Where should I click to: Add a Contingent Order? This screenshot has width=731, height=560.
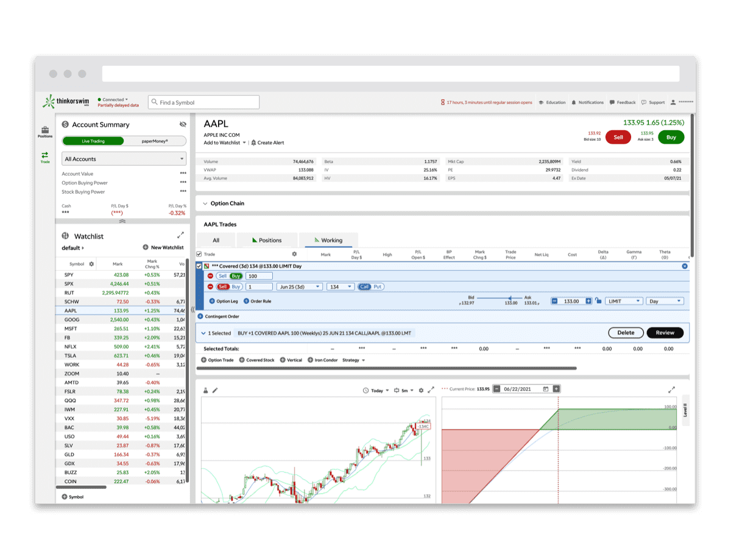(x=218, y=317)
